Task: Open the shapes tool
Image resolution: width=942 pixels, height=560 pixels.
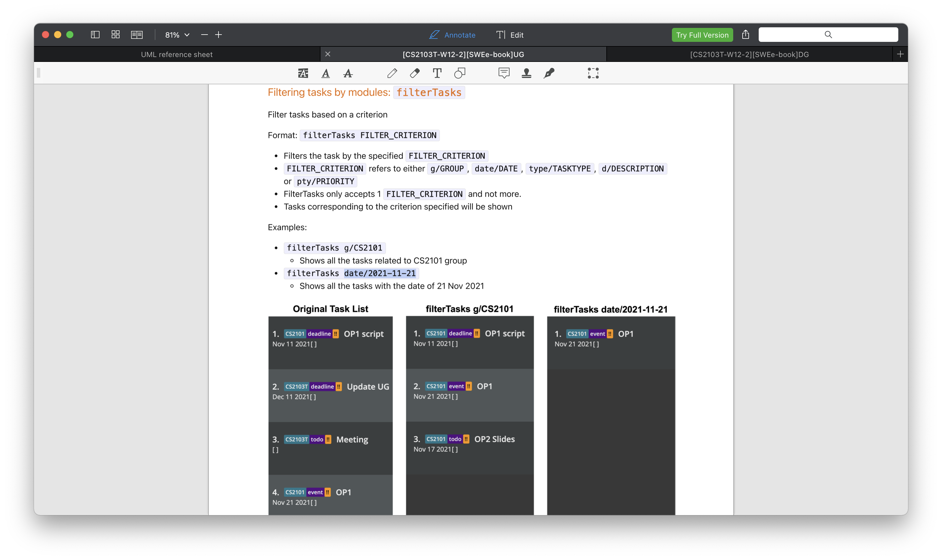Action: click(x=460, y=73)
